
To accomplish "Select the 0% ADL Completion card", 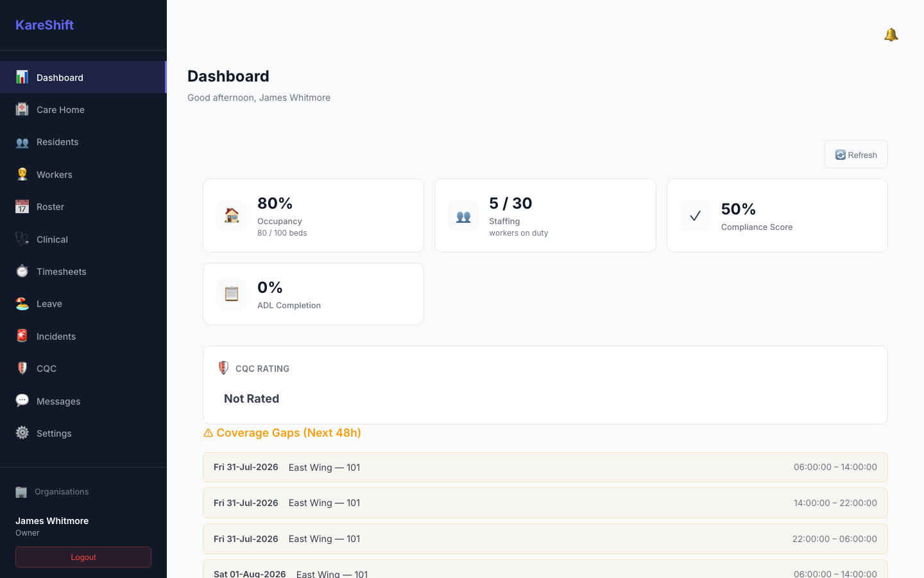I will (x=313, y=294).
